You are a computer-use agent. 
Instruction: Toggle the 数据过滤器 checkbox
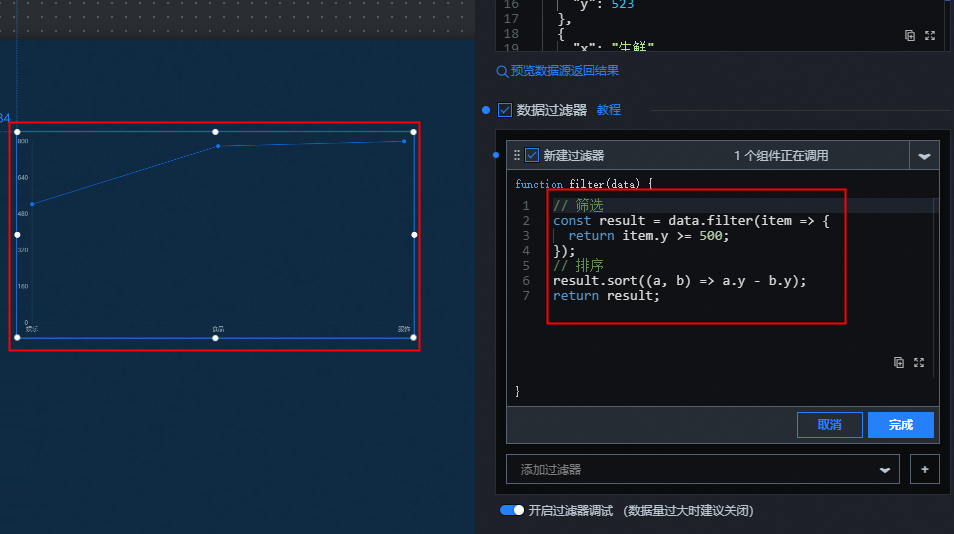tap(504, 110)
